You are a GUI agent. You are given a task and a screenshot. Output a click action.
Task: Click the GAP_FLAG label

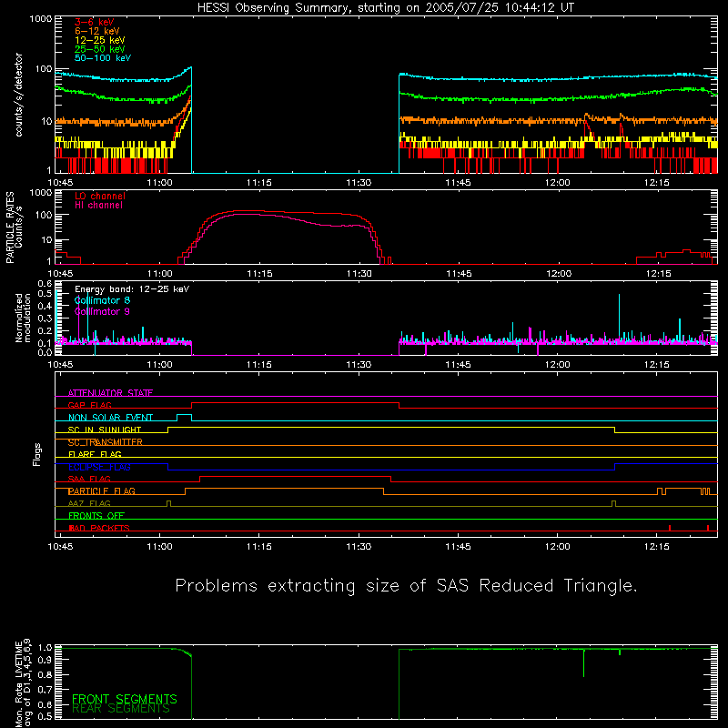pos(89,405)
